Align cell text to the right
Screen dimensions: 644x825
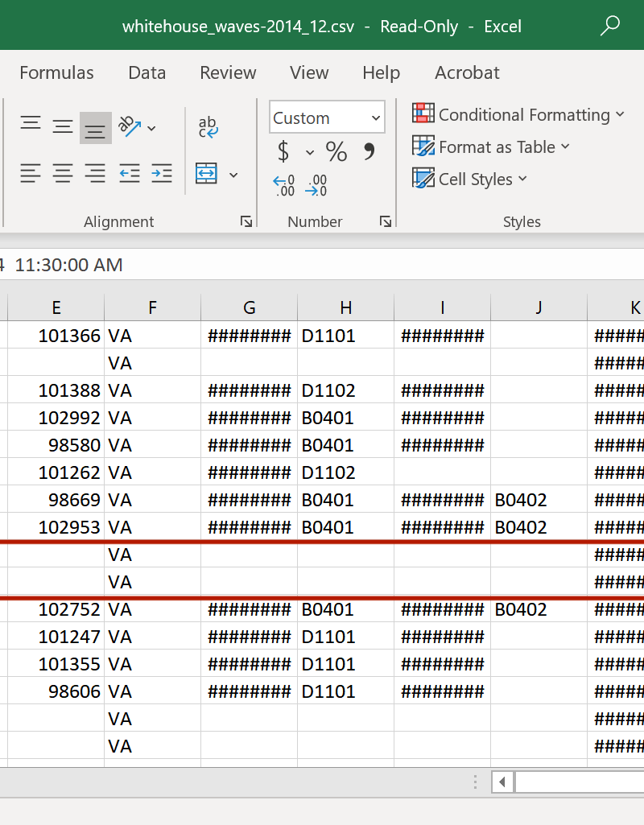point(95,173)
